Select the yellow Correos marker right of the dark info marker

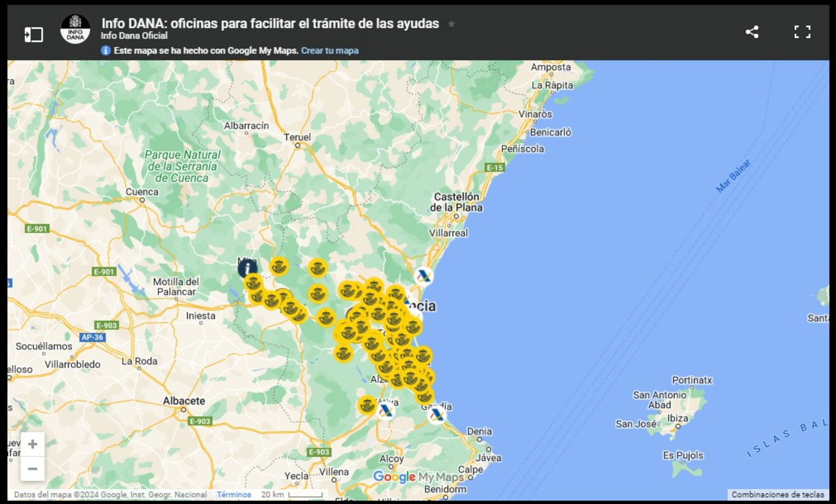coord(279,266)
